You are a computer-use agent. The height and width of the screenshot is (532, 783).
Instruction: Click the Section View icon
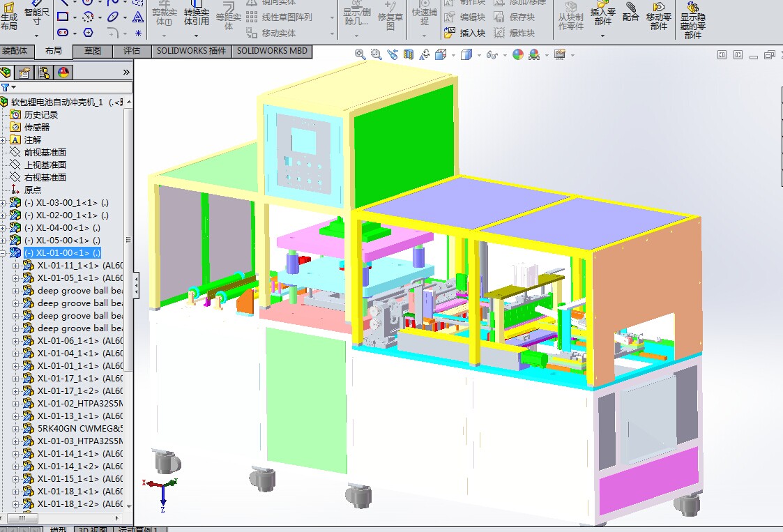point(409,54)
